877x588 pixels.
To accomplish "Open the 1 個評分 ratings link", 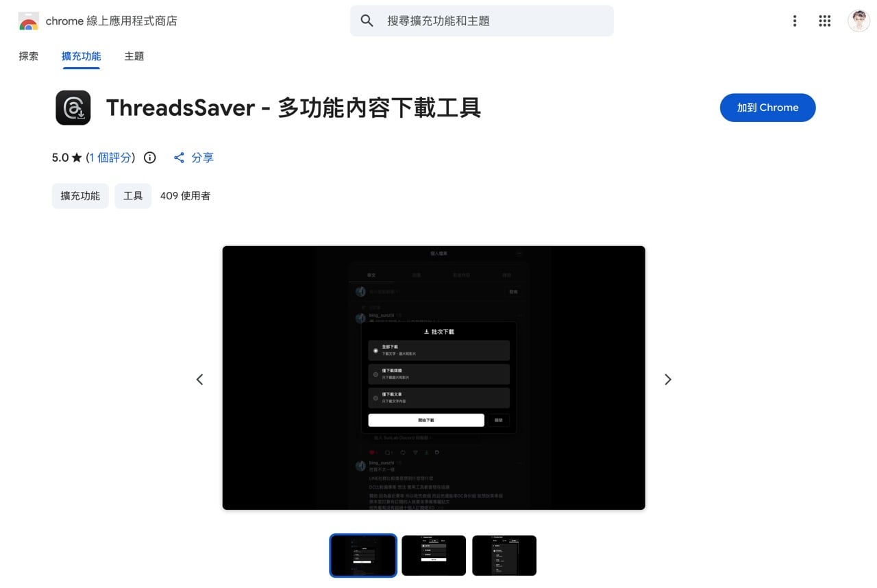I will (x=110, y=158).
